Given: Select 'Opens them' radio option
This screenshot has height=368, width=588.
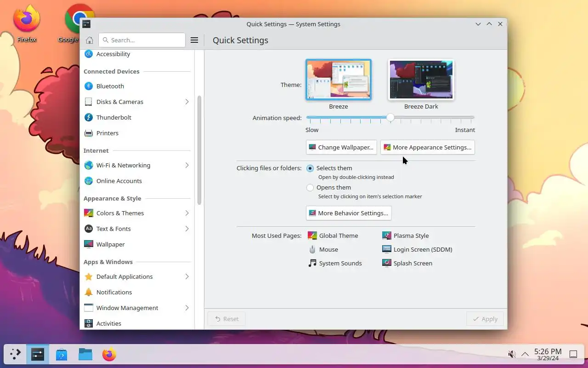Looking at the screenshot, I should [x=310, y=188].
